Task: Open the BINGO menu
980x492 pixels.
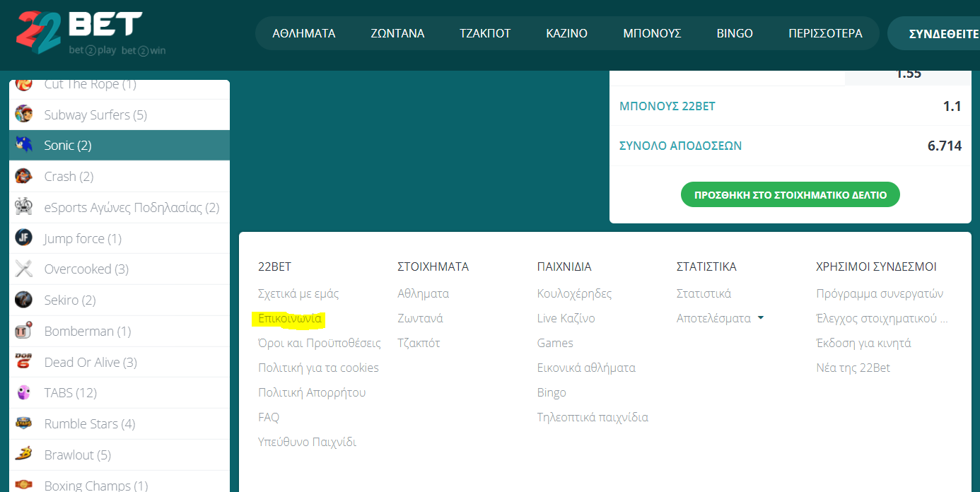Action: 735,33
